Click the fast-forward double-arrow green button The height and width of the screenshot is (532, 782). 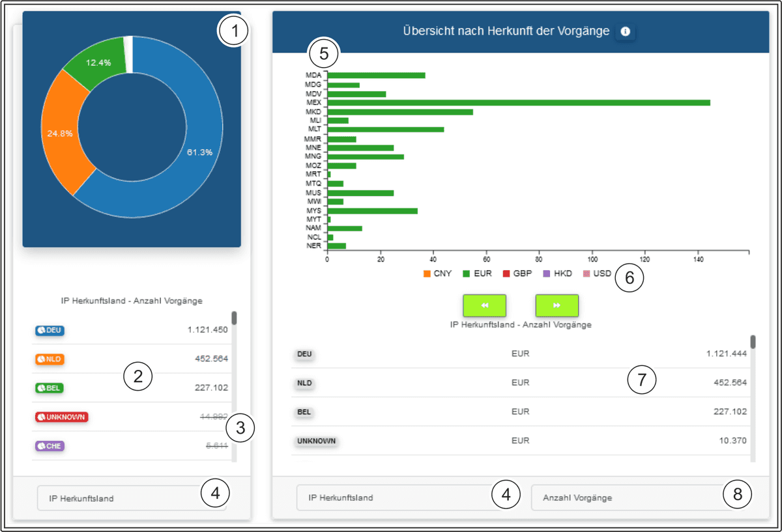[x=557, y=305]
